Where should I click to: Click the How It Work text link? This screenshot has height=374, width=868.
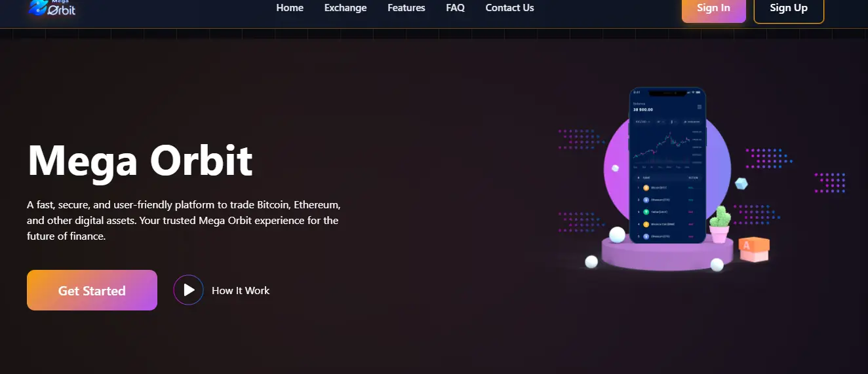point(241,290)
